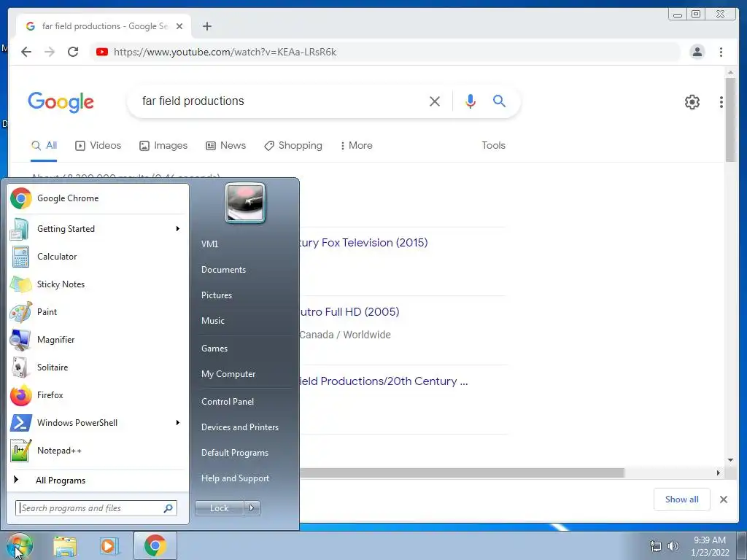Switch to News results tab
Screen dimensions: 747x560
(x=226, y=145)
